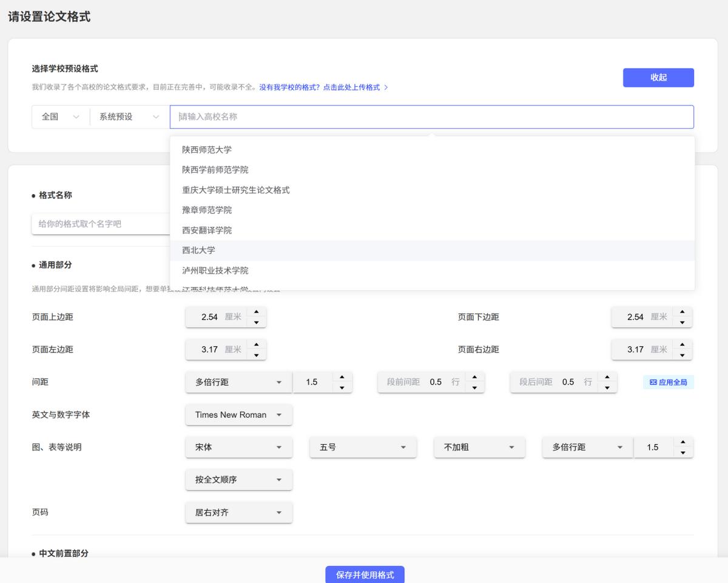Open the 不加粗 bold setting dropdown
This screenshot has height=583, width=728.
pos(479,447)
